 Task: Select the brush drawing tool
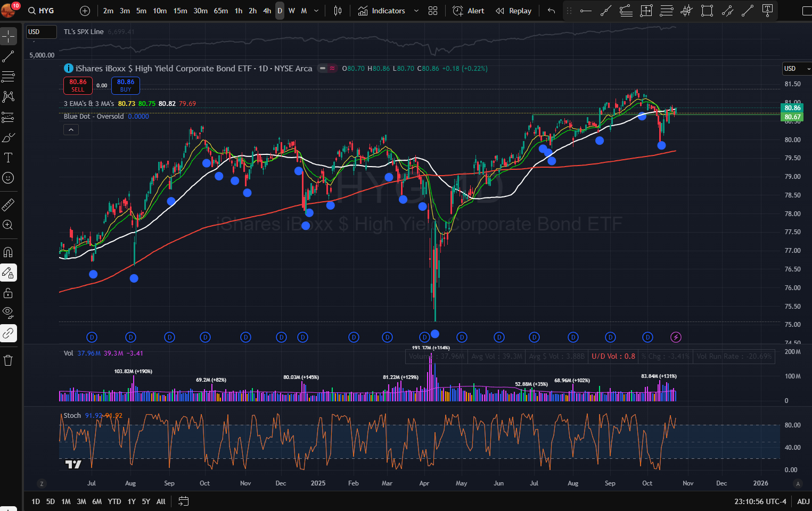coord(8,137)
